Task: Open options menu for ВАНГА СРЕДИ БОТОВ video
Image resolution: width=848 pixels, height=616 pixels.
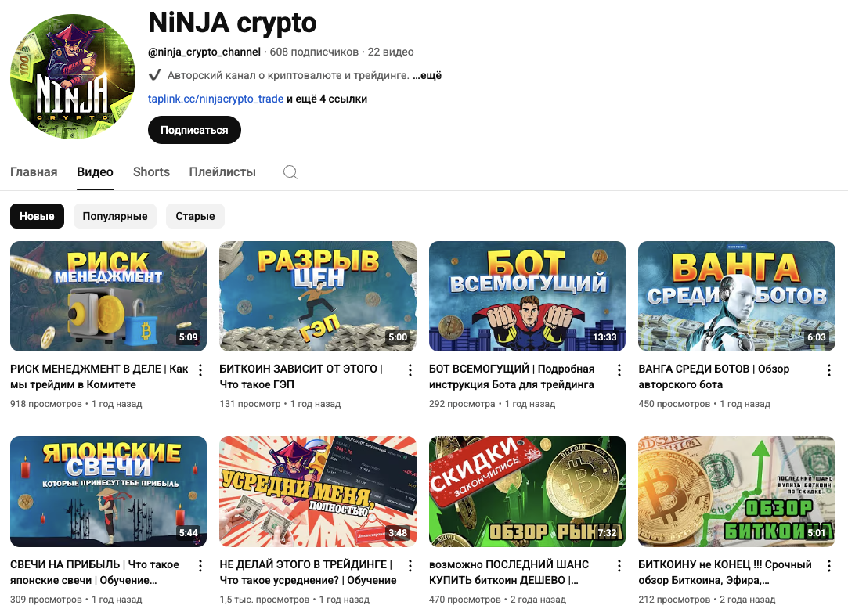Action: [828, 370]
